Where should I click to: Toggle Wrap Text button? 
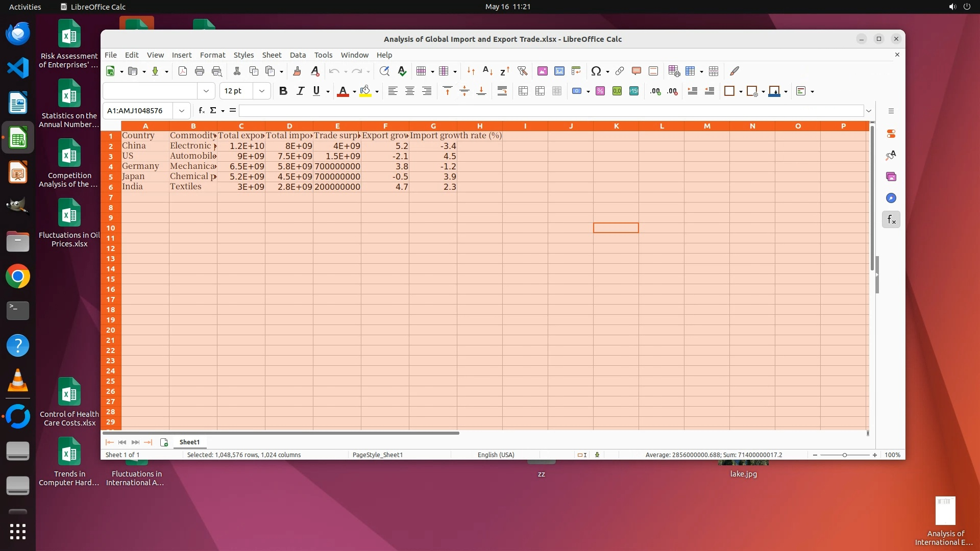(502, 91)
